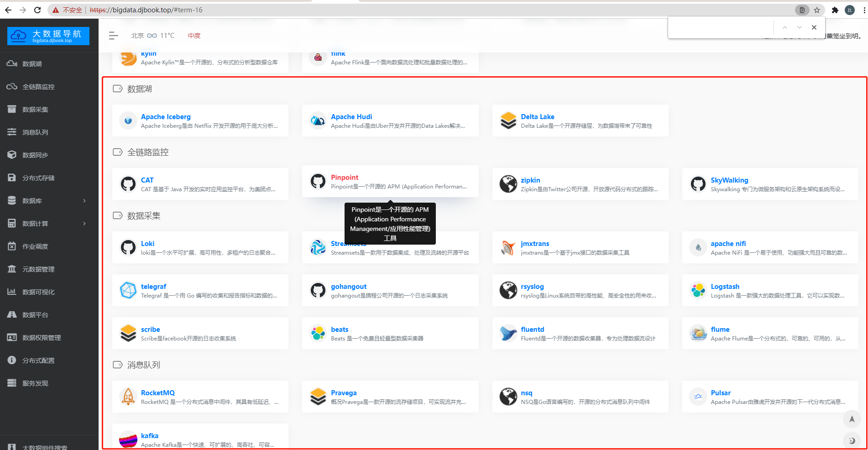Click the RocketMQ rocket icon
The height and width of the screenshot is (450, 868).
tap(128, 397)
